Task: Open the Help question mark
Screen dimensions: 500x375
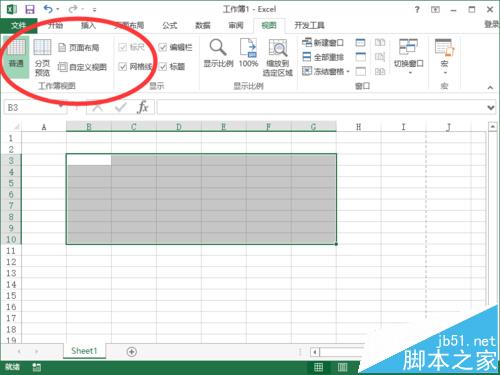Action: tap(417, 10)
